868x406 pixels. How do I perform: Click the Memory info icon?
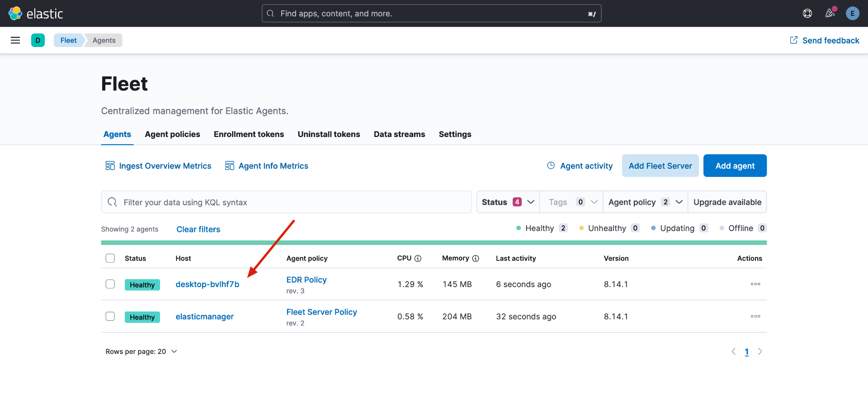pos(476,258)
